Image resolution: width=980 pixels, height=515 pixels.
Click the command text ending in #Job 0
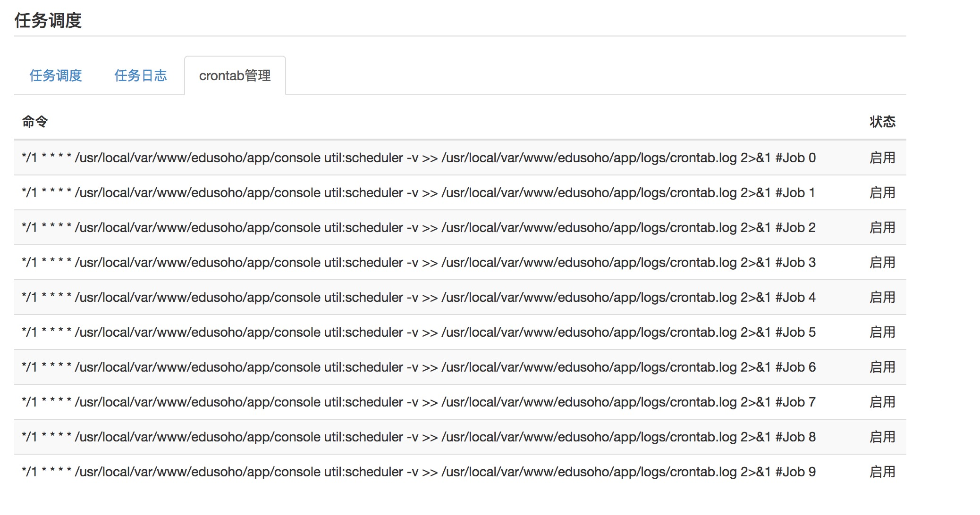pyautogui.click(x=419, y=158)
